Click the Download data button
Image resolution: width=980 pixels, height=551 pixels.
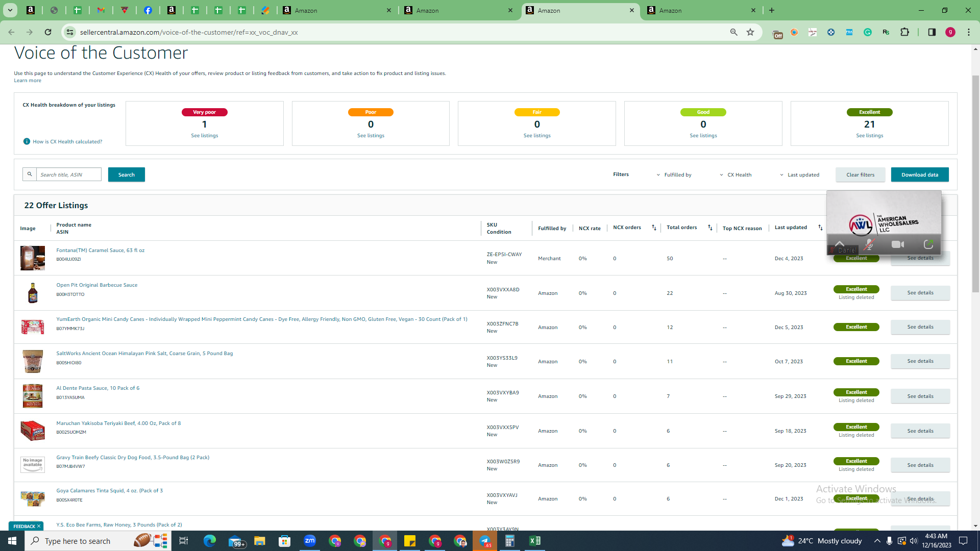point(920,174)
